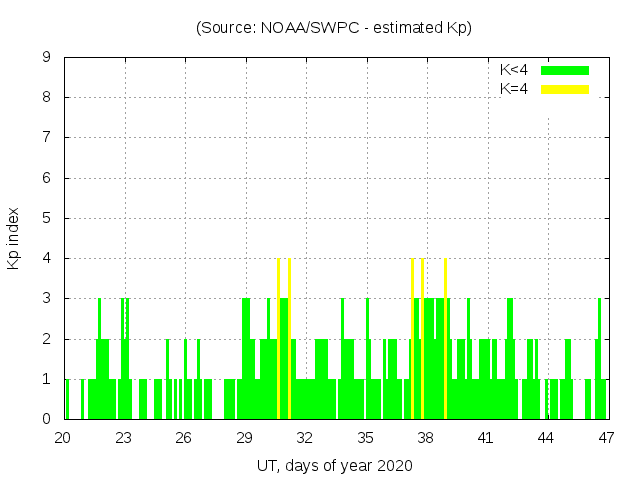This screenshot has height=480, width=640.
Task: Select x-axis tick label 44
Action: (x=546, y=438)
